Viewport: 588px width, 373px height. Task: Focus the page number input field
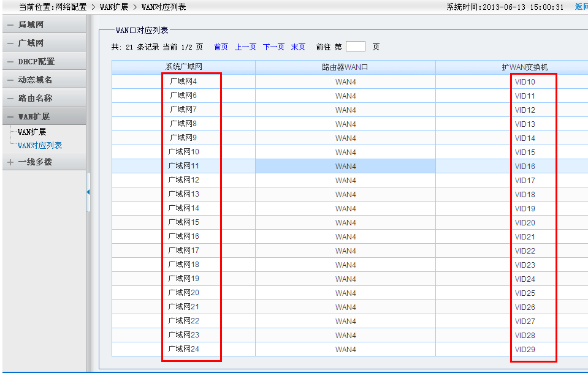point(355,47)
